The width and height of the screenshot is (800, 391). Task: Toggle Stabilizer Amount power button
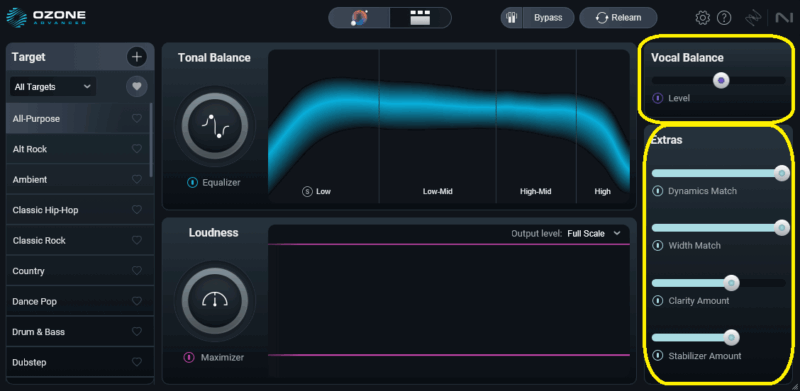[658, 356]
